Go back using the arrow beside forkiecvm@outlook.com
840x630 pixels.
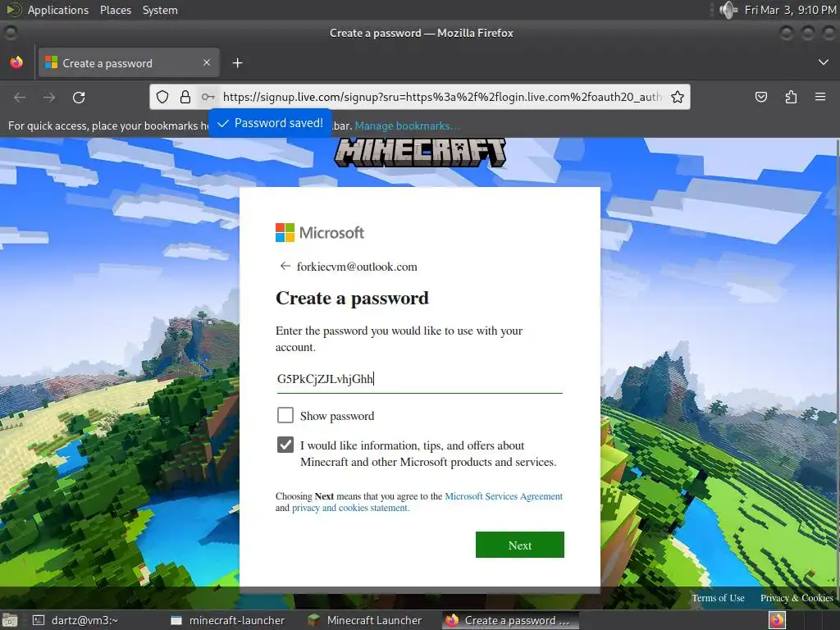click(285, 267)
